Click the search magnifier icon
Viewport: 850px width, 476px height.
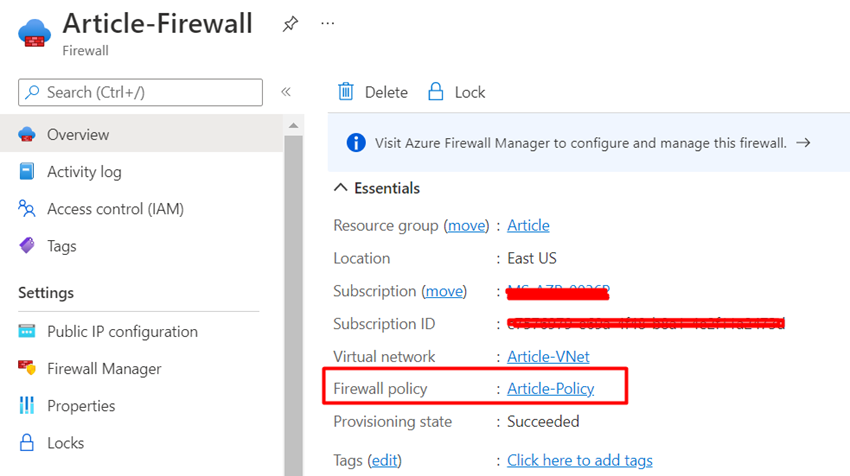(33, 92)
